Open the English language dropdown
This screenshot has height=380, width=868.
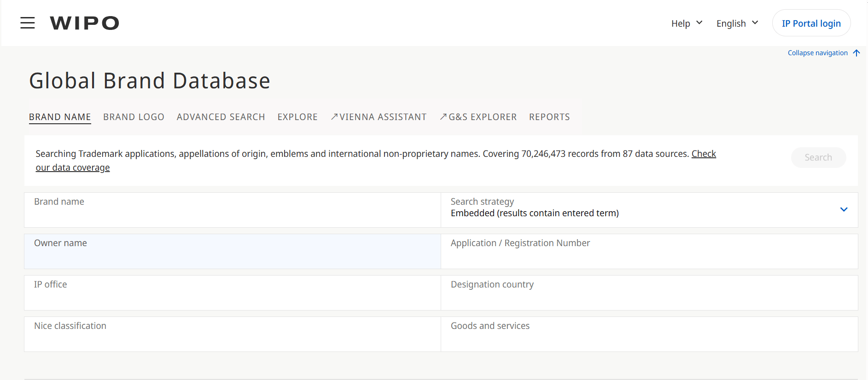click(737, 23)
